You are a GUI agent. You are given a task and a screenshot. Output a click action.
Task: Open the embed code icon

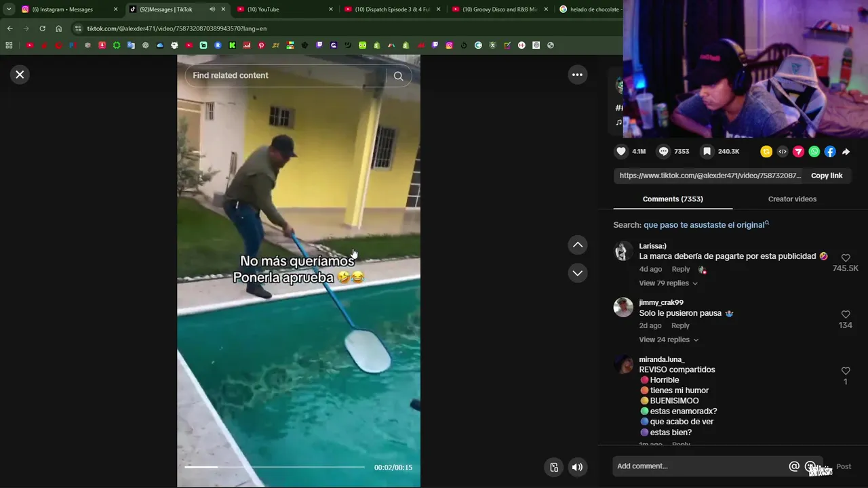pos(783,152)
